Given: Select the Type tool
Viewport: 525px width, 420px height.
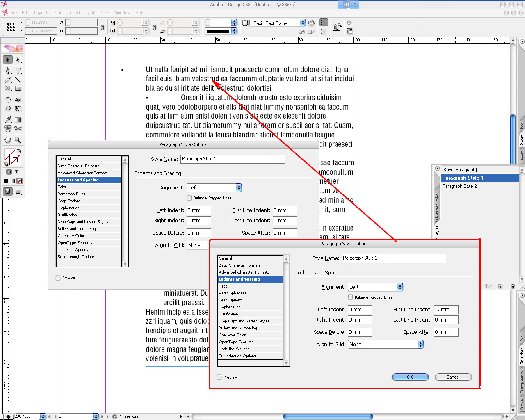Looking at the screenshot, I should tap(18, 71).
